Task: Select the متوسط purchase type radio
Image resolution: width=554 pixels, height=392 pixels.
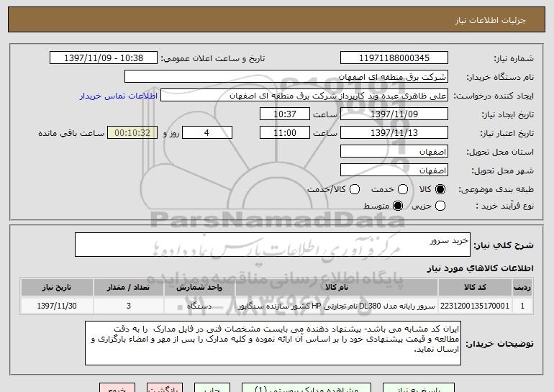Action: pyautogui.click(x=397, y=206)
